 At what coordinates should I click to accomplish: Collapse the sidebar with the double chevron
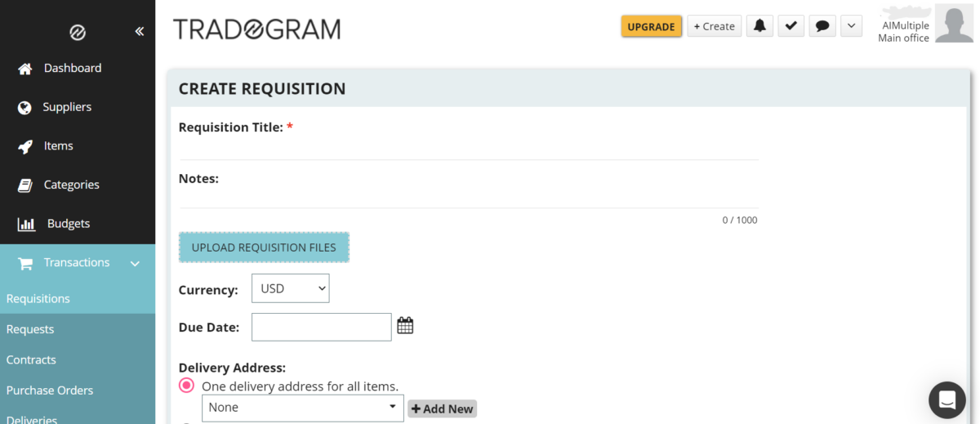pos(139,31)
